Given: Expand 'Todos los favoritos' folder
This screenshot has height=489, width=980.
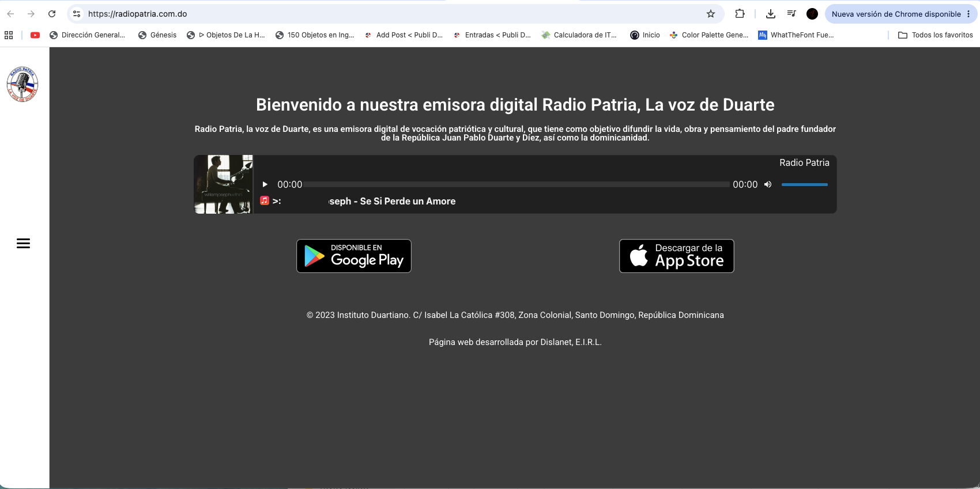Looking at the screenshot, I should click(x=936, y=35).
